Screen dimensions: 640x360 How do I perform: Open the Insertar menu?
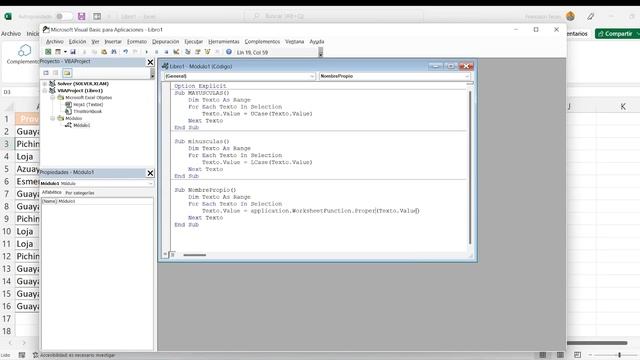coord(113,42)
